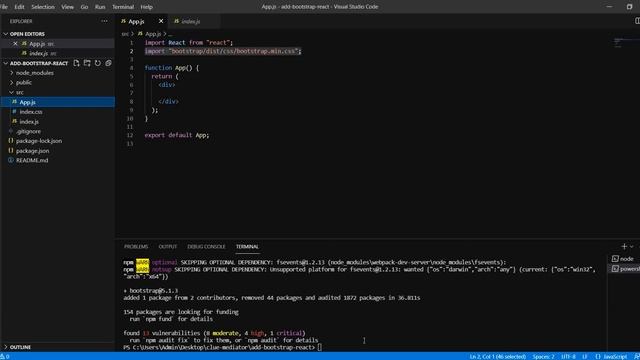
Task: Open the .gitignore file
Action: (x=28, y=131)
